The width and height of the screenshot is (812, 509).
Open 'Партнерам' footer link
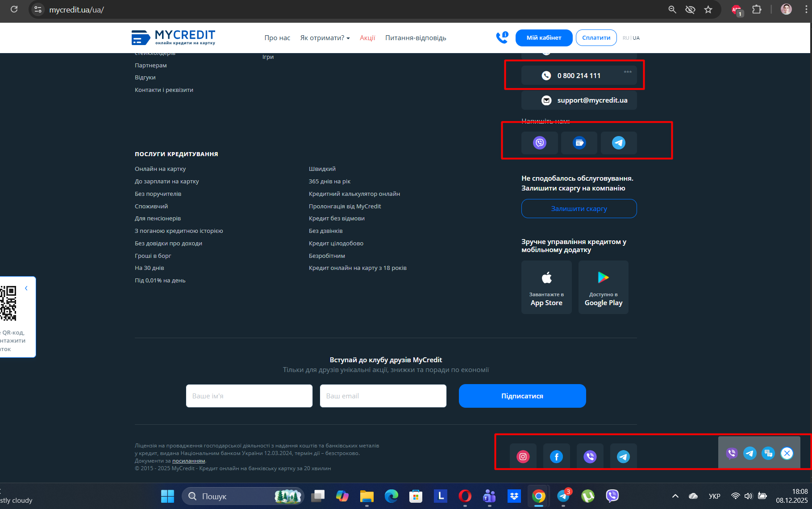[151, 65]
